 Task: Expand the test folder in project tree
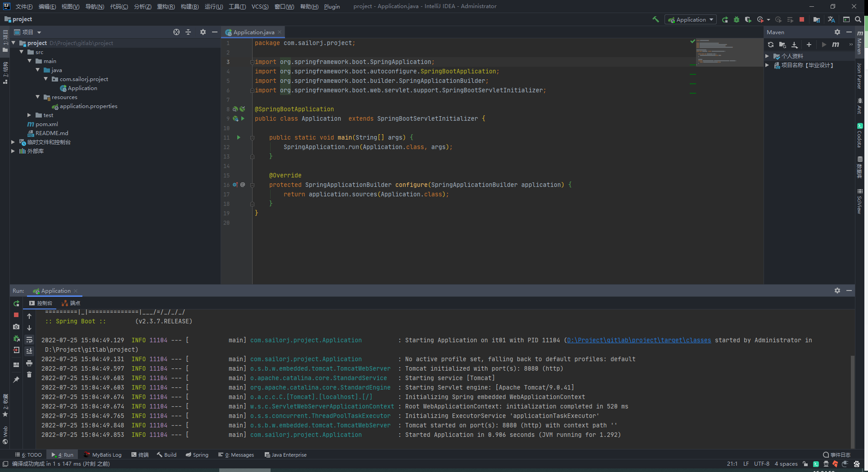coord(29,115)
